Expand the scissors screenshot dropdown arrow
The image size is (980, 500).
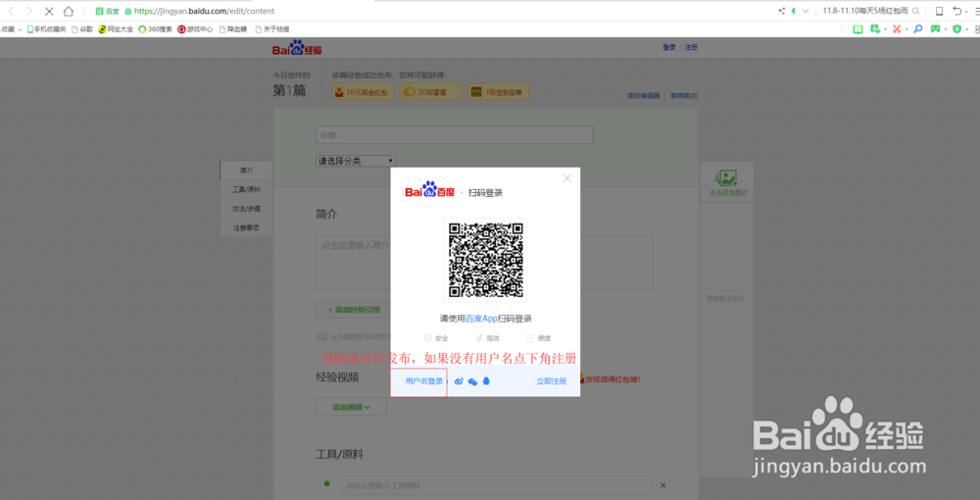point(906,29)
